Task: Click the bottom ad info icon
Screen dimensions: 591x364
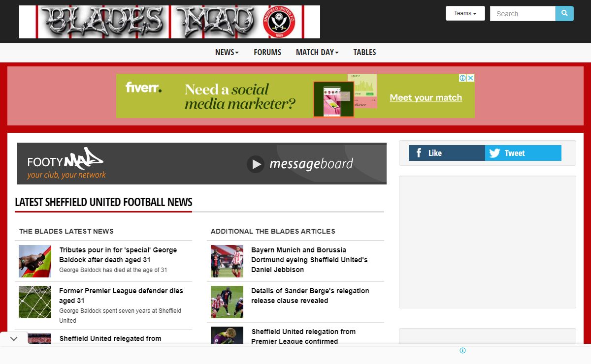Action: click(x=462, y=351)
